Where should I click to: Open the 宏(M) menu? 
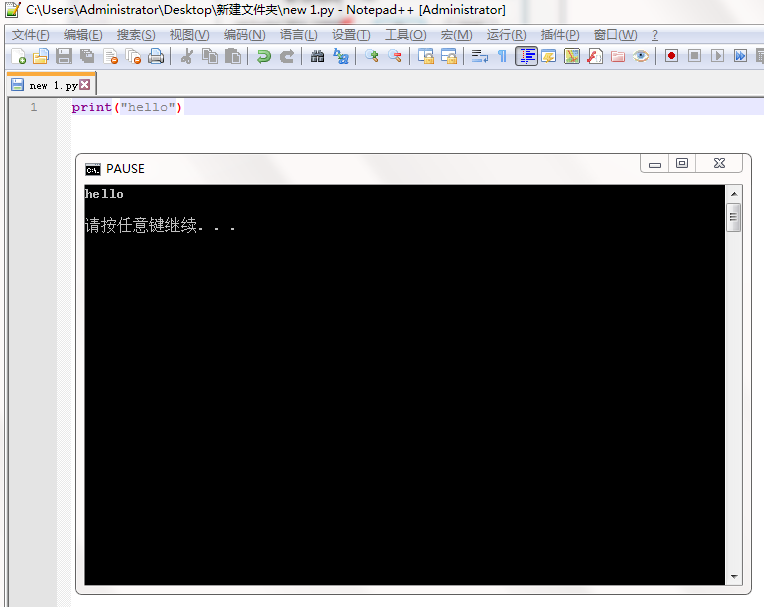pyautogui.click(x=457, y=35)
